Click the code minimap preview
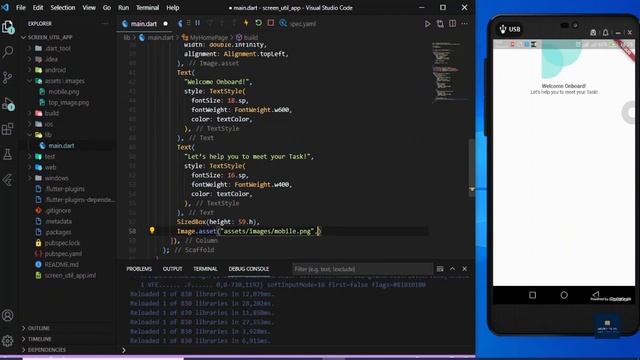 coord(449,71)
